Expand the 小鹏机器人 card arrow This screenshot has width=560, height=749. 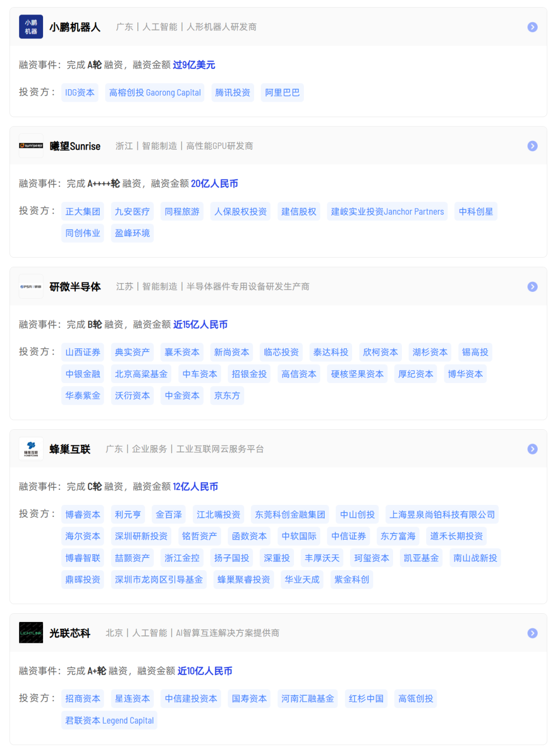coord(533,27)
